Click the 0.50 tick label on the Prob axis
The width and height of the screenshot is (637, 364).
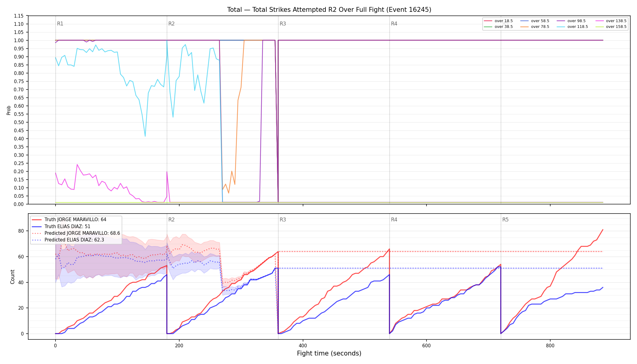(19, 122)
